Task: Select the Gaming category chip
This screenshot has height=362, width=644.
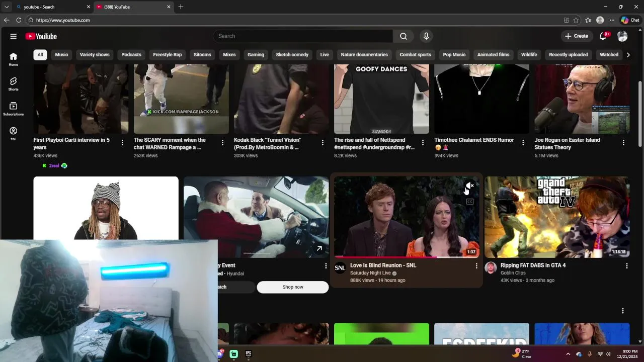Action: point(256,55)
